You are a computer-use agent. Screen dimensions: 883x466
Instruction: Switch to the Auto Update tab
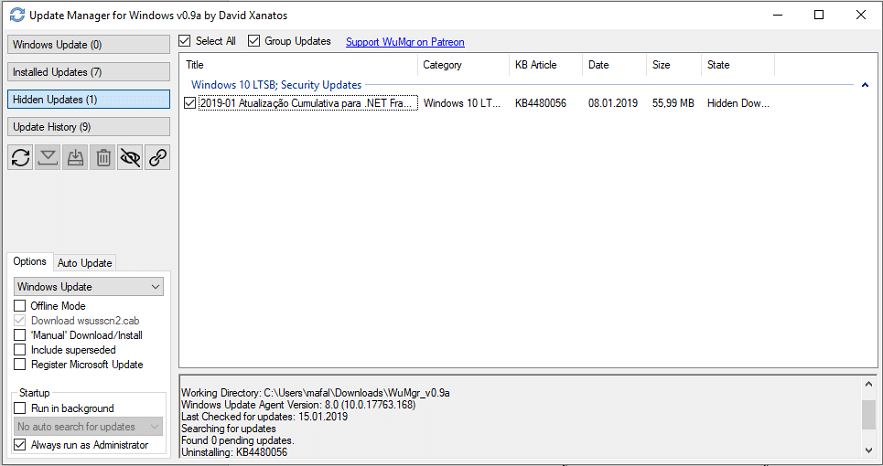pyautogui.click(x=84, y=263)
